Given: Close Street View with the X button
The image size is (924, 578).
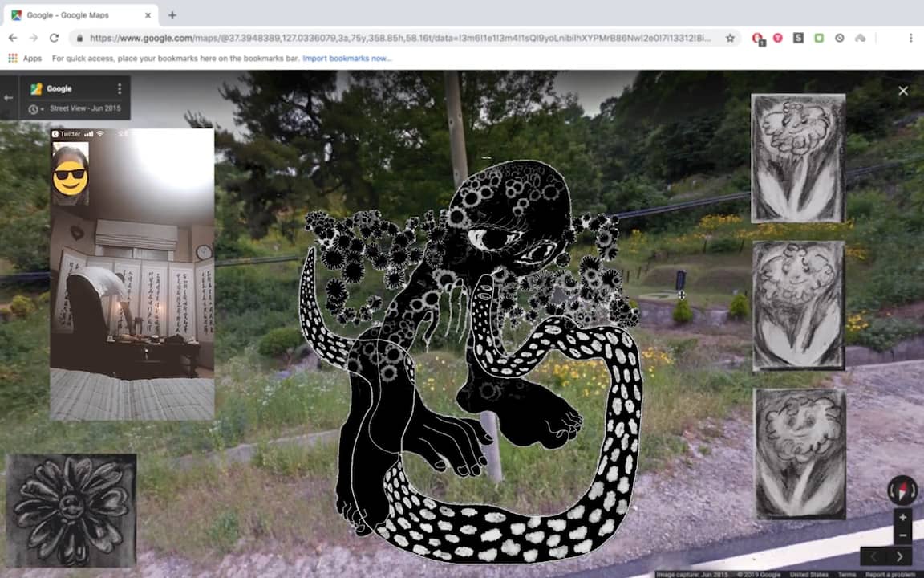Looking at the screenshot, I should 903,91.
